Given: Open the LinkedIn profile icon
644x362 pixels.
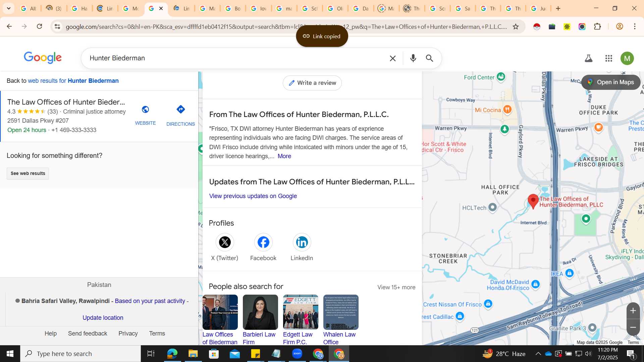Looking at the screenshot, I should pos(302,242).
